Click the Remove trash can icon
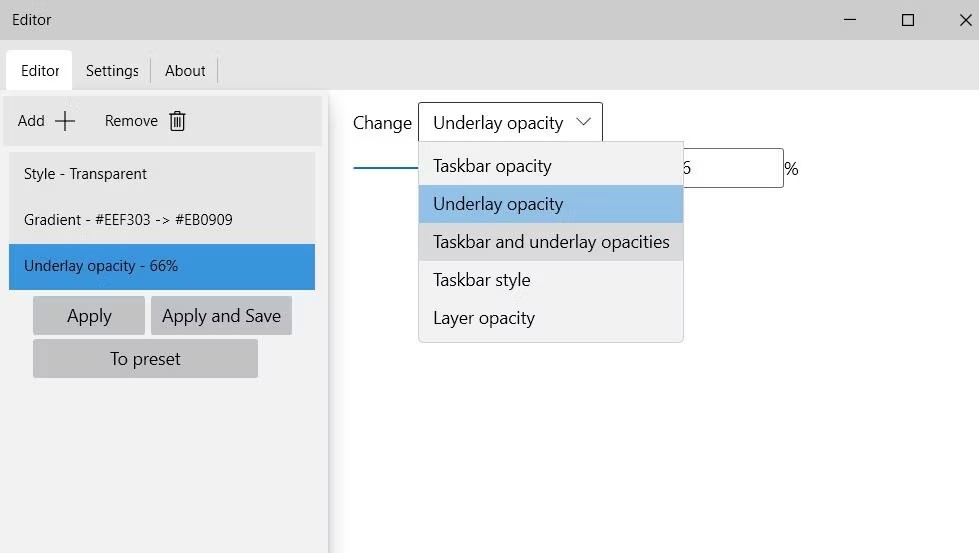The height and width of the screenshot is (553, 979). click(x=177, y=121)
